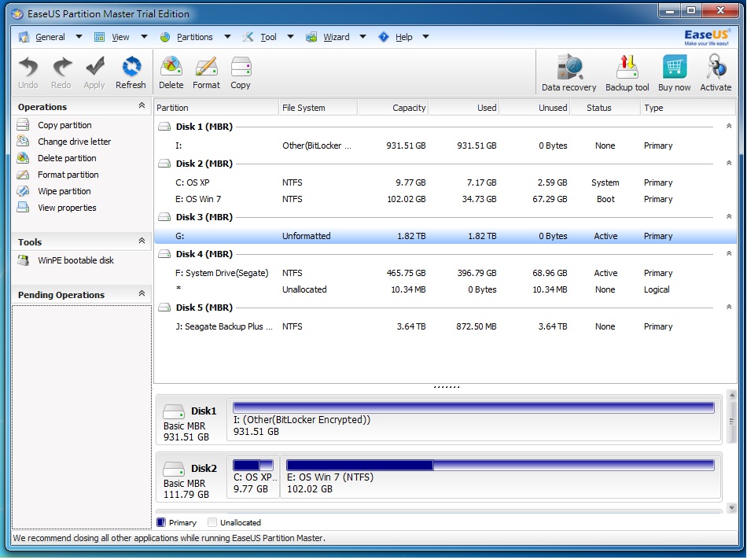This screenshot has width=747, height=560.
Task: Click the View properties icon
Action: coord(23,208)
